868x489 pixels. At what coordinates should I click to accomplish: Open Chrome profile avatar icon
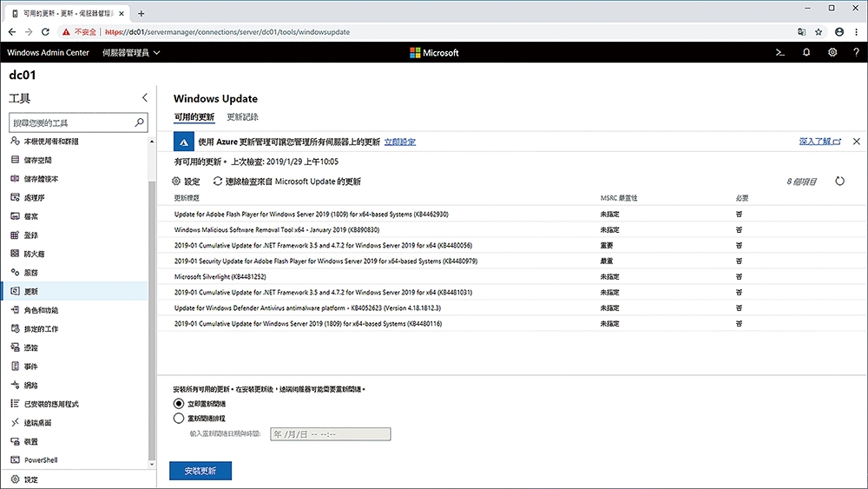click(839, 32)
